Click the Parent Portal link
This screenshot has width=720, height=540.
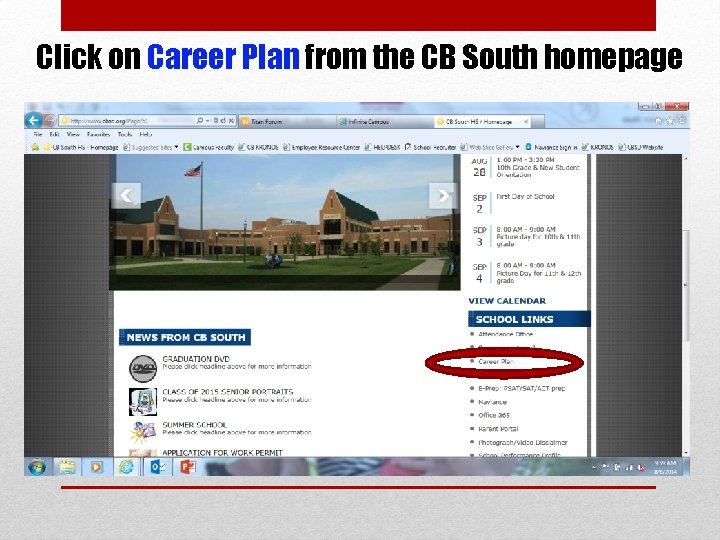tap(498, 429)
